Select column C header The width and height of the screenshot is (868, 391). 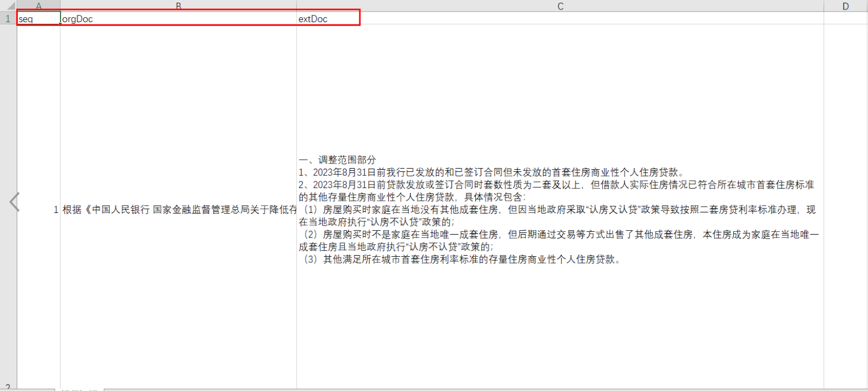tap(560, 6)
